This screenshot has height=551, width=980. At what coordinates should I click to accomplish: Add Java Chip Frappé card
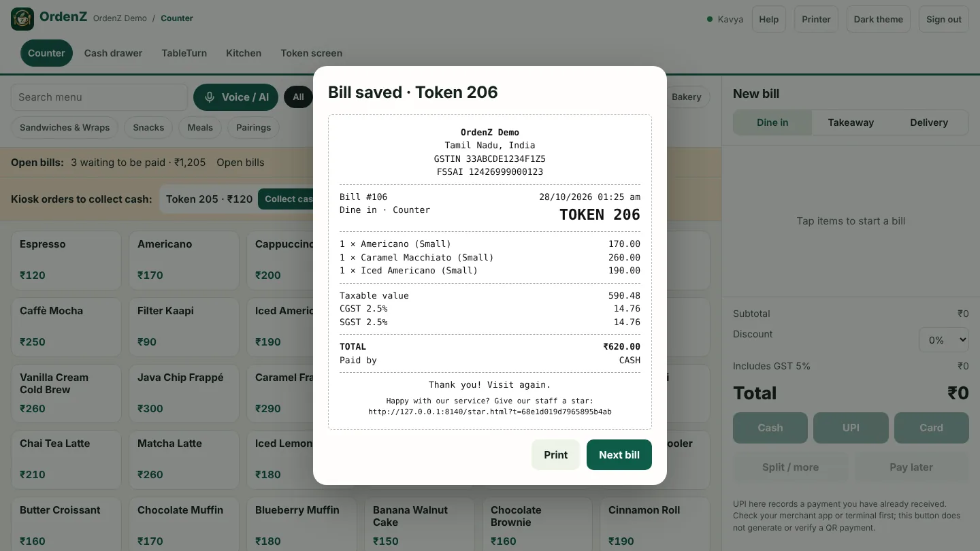coord(184,394)
